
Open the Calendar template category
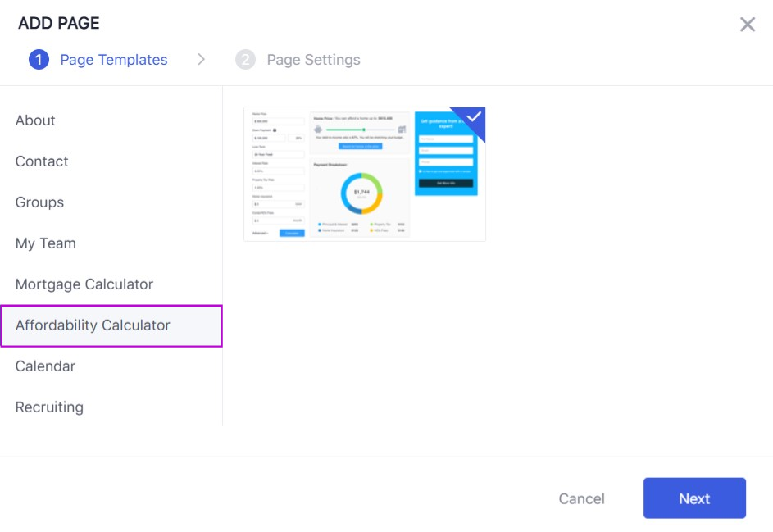(x=45, y=366)
